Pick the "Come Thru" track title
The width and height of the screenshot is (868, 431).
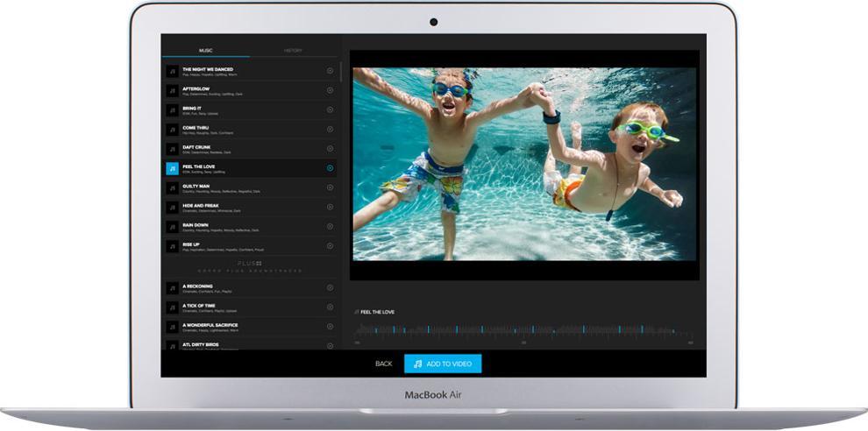click(196, 127)
